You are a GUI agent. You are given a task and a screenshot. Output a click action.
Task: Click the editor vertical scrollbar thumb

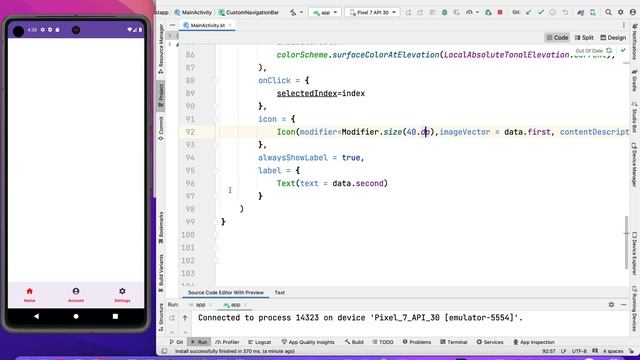627,242
